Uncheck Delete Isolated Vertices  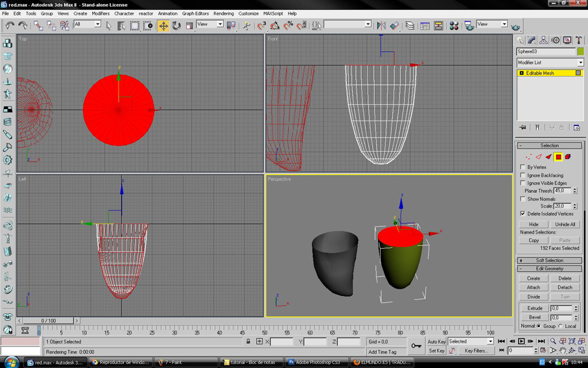[523, 214]
